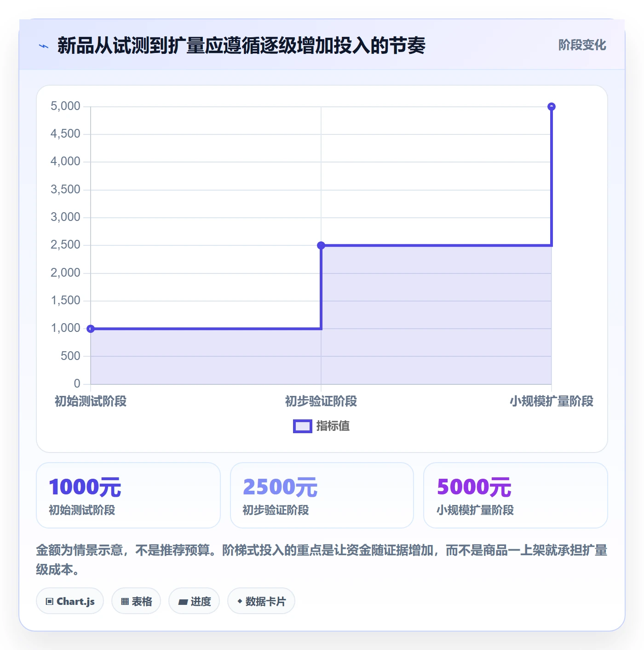This screenshot has width=644, height=650.
Task: Click 初步验证阶段 caption under 2500元
Action: coord(276,510)
